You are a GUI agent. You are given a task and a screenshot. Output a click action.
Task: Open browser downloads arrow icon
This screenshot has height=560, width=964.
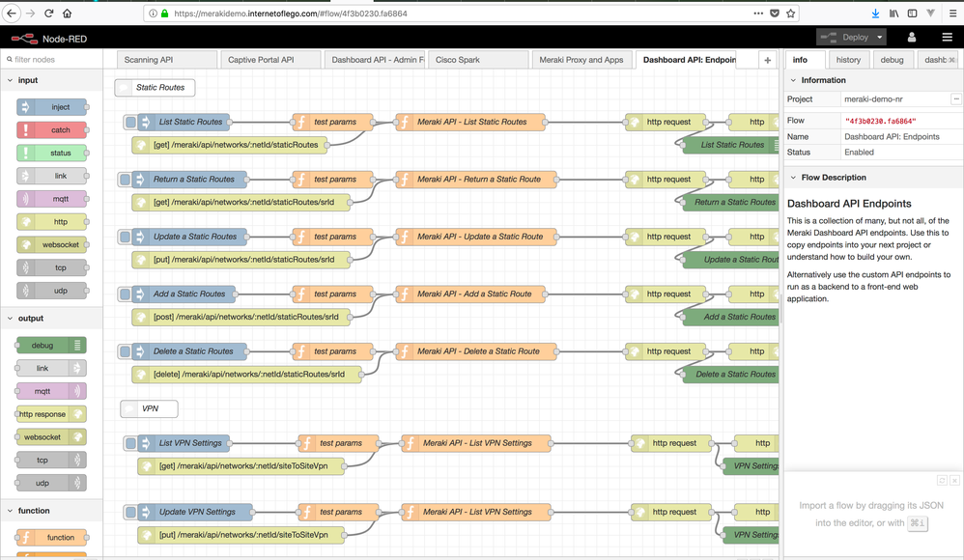(x=875, y=13)
